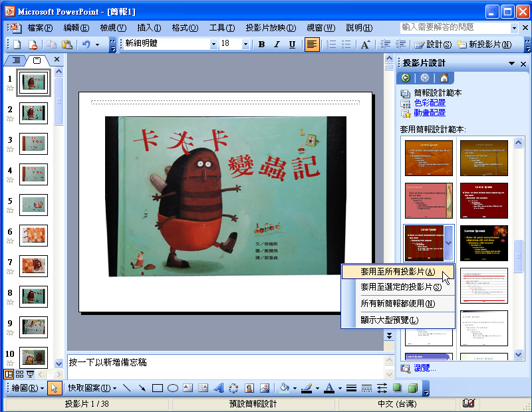This screenshot has width=532, height=412.
Task: Toggle Italic formatting
Action: pos(277,45)
